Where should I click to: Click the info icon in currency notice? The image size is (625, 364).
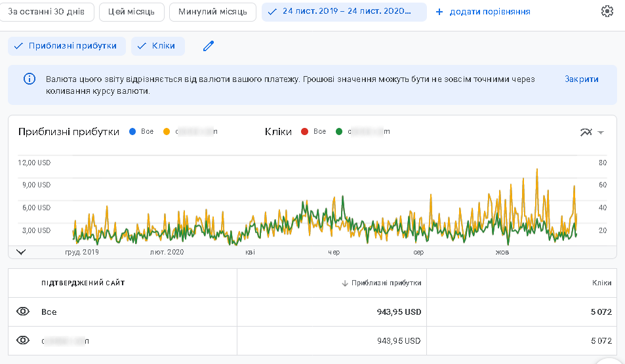(29, 79)
